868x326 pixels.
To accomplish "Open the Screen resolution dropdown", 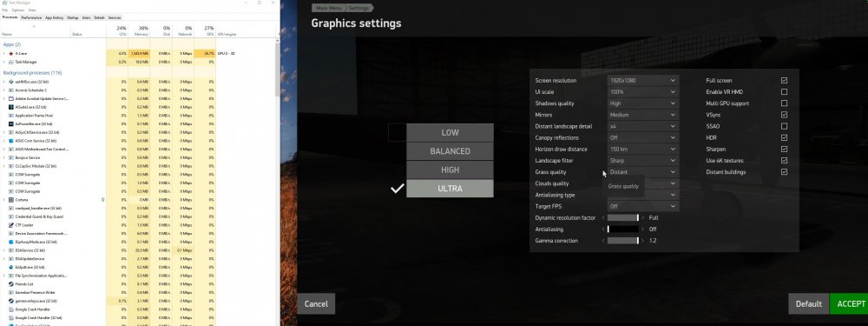I will (x=642, y=80).
